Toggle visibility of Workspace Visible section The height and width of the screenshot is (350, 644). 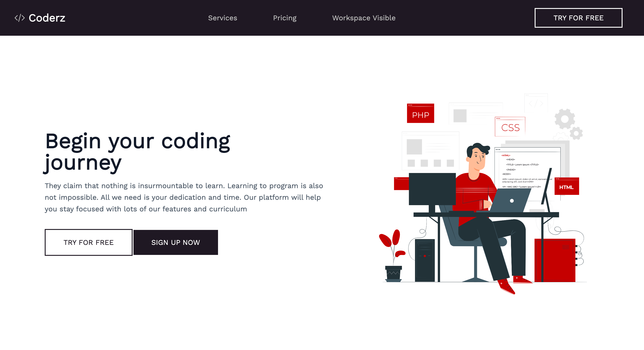click(363, 18)
